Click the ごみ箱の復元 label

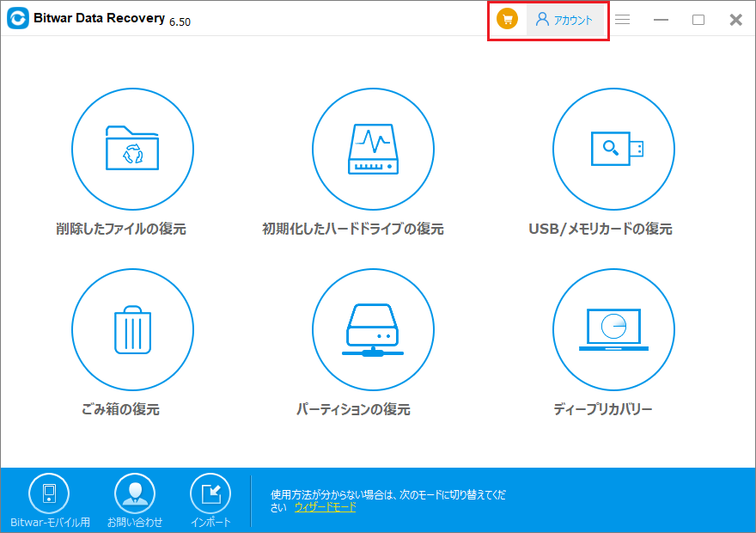[119, 409]
